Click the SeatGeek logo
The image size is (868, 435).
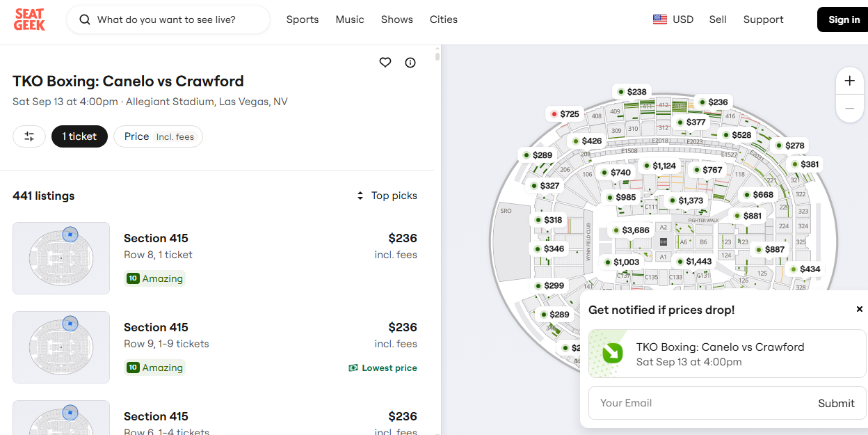(x=29, y=19)
